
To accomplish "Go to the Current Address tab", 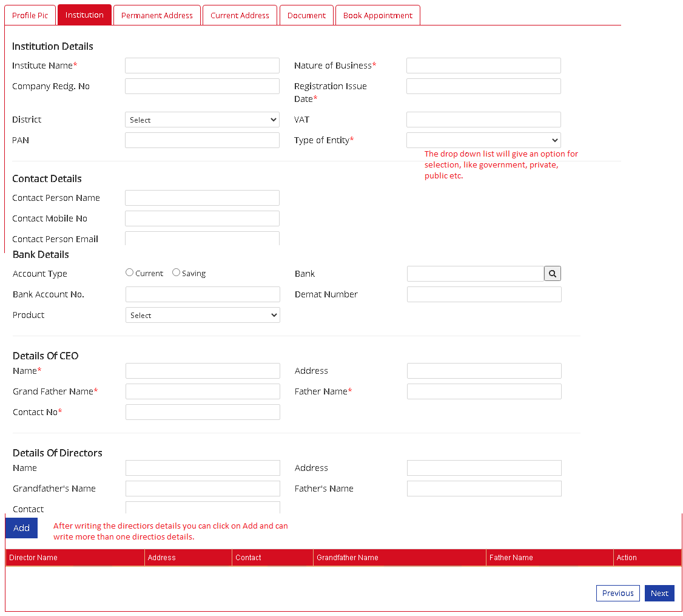I will [240, 15].
